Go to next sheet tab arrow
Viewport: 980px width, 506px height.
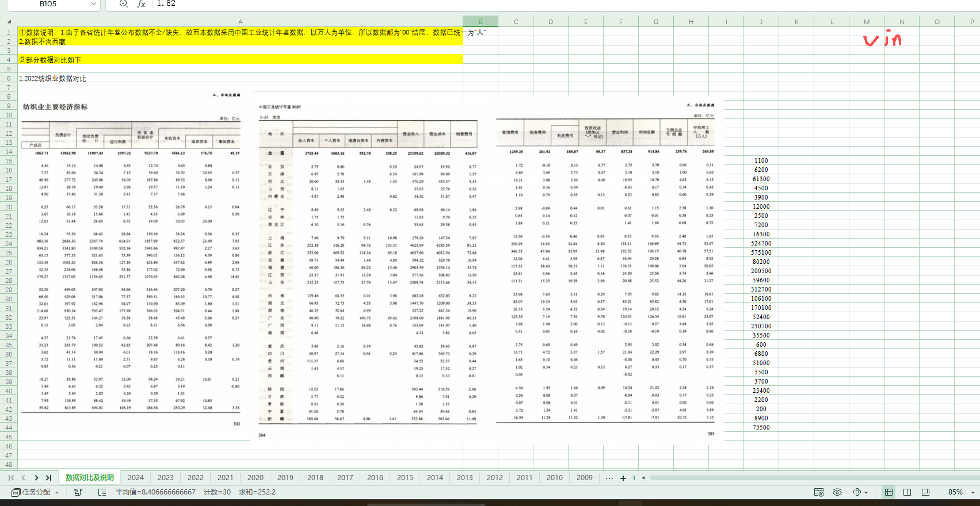36,478
